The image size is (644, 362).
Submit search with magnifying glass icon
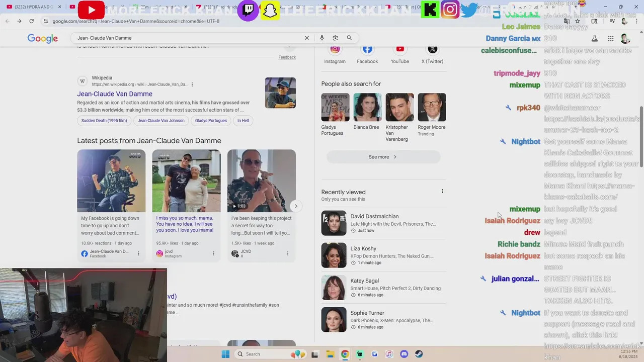point(349,38)
